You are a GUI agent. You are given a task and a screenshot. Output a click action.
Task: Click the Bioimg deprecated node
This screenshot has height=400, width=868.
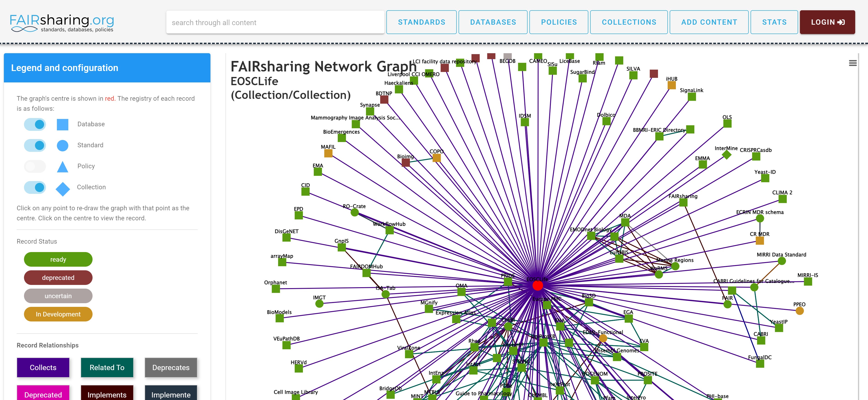click(x=406, y=163)
